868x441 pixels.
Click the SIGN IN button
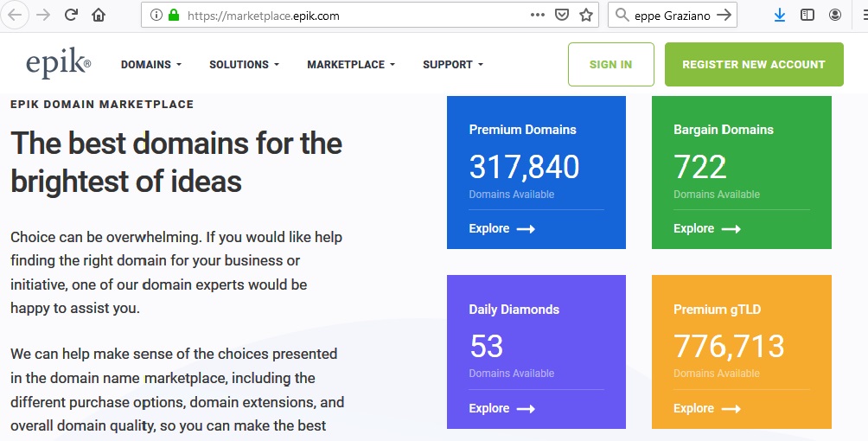click(x=610, y=65)
